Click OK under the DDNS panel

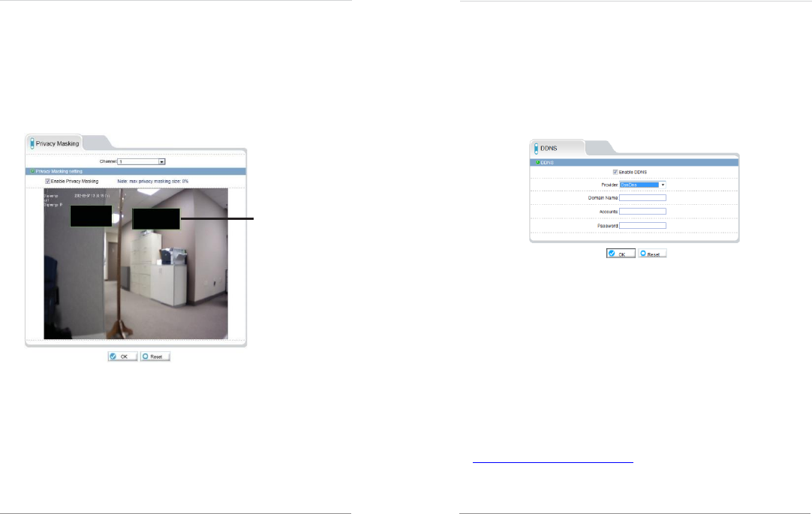point(621,254)
